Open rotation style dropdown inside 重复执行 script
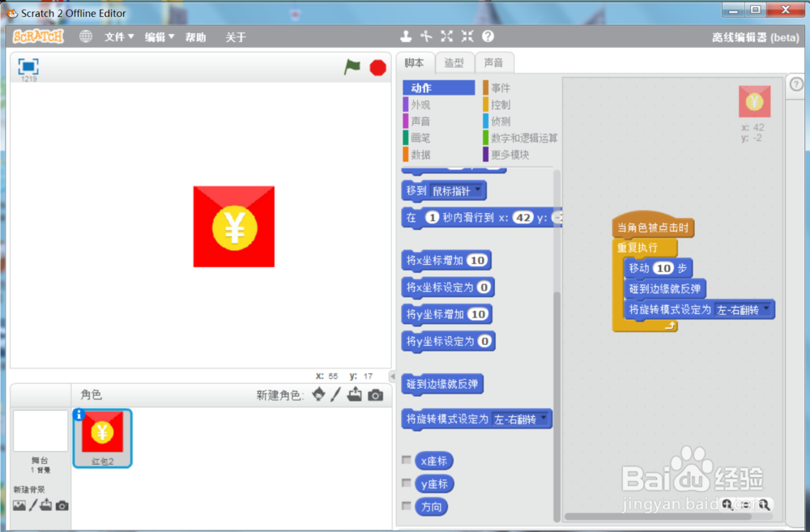 (766, 309)
